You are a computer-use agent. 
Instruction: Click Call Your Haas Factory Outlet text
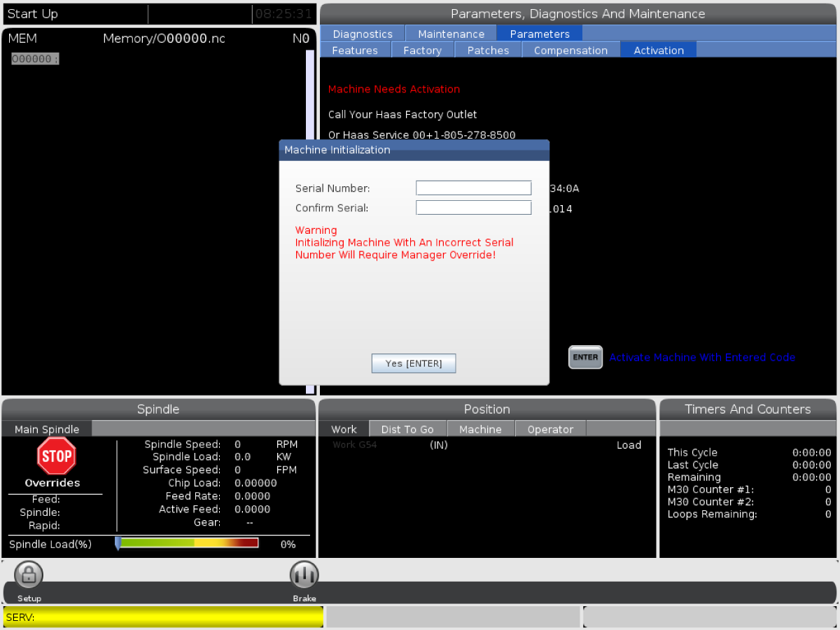pyautogui.click(x=402, y=114)
